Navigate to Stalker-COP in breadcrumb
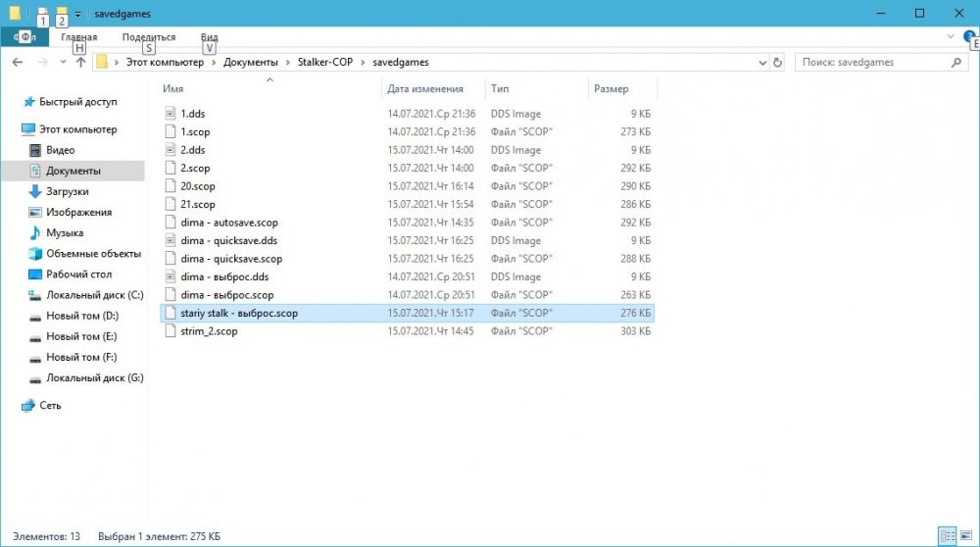Screen dimensions: 980x547 (323, 62)
